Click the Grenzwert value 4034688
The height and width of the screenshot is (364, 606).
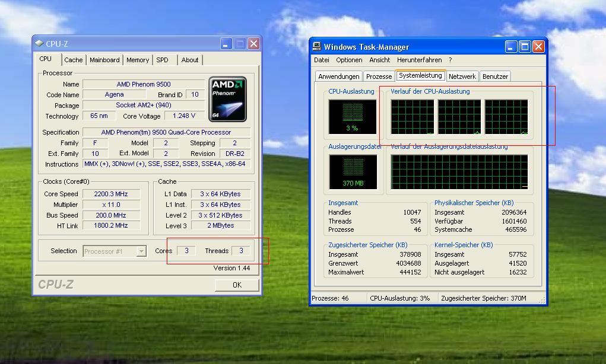tap(408, 263)
